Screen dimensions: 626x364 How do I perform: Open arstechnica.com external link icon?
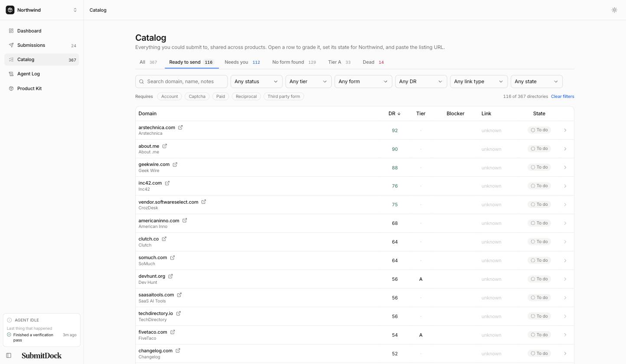click(x=180, y=127)
